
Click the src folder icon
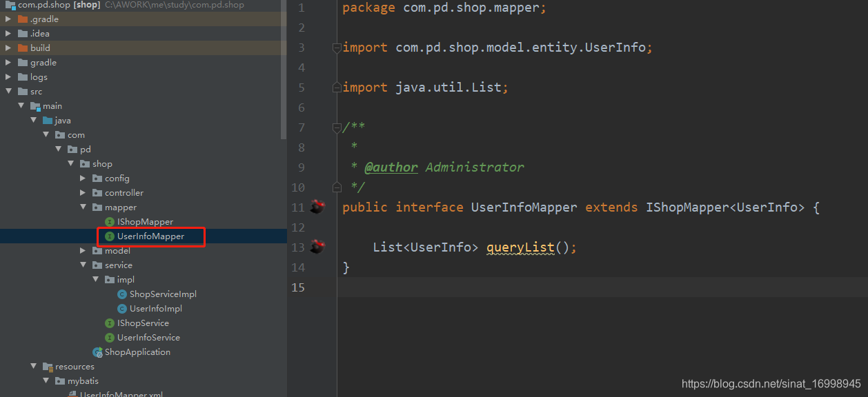point(23,91)
